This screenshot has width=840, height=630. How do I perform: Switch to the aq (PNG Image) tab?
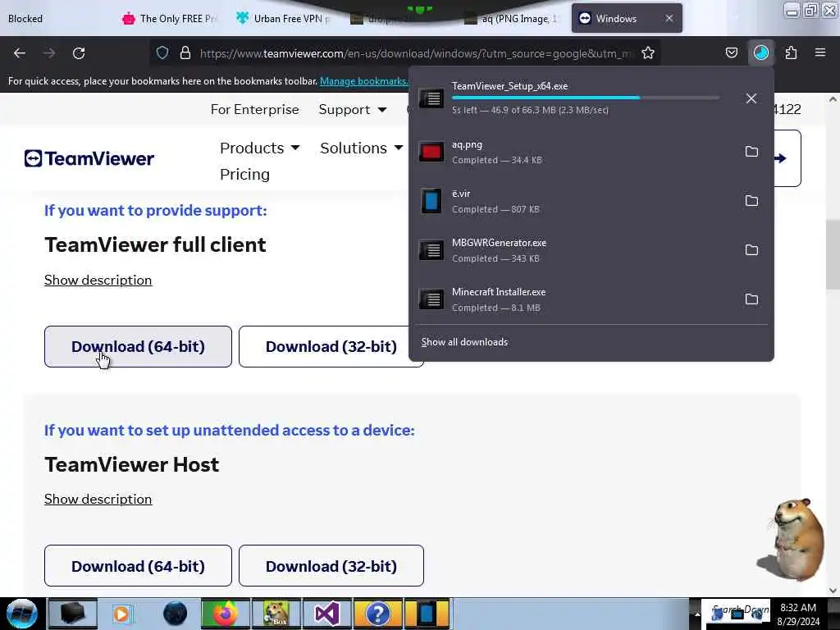click(512, 19)
